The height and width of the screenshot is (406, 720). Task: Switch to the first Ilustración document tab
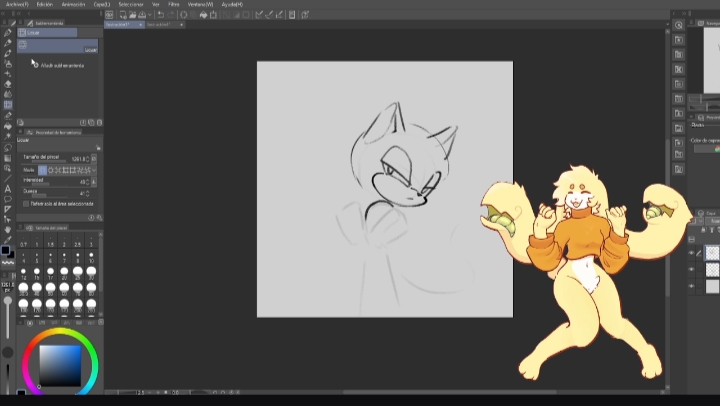click(123, 24)
